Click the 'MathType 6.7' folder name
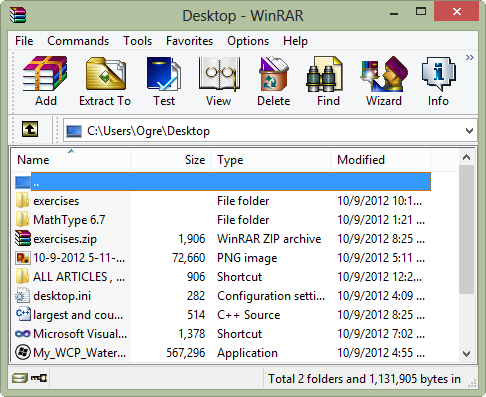The height and width of the screenshot is (397, 486). (69, 220)
